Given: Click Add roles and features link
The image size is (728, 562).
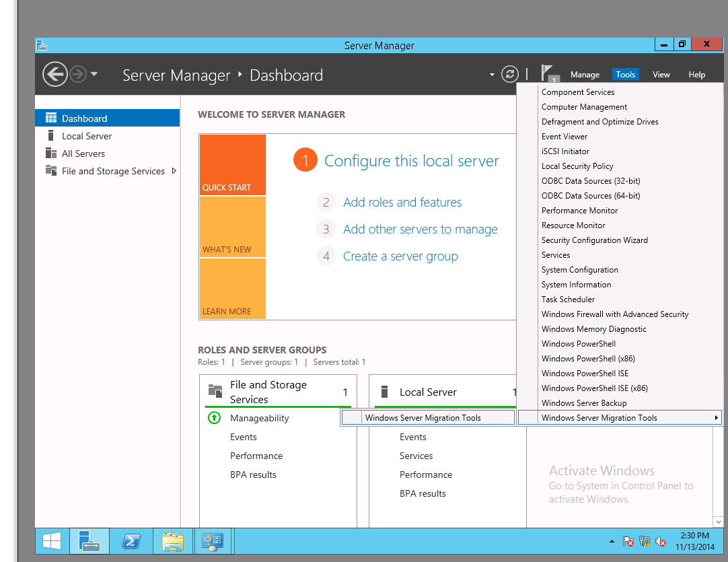Looking at the screenshot, I should 402,203.
